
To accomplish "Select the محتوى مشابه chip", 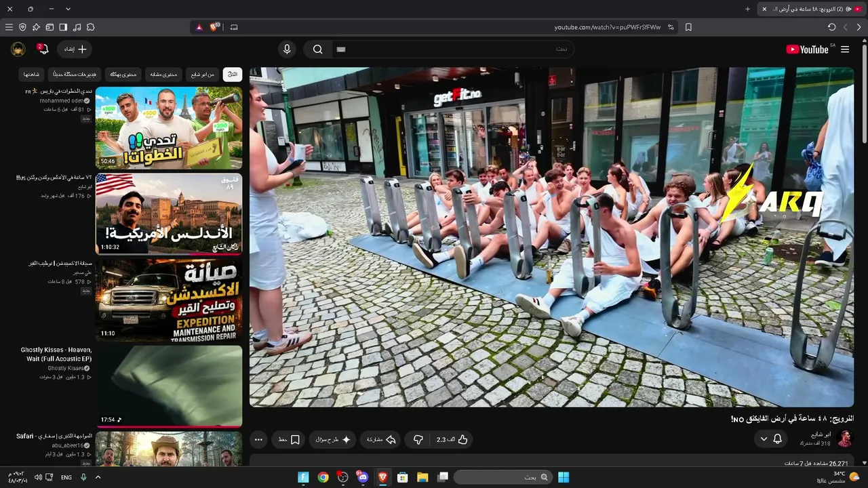I will click(163, 74).
